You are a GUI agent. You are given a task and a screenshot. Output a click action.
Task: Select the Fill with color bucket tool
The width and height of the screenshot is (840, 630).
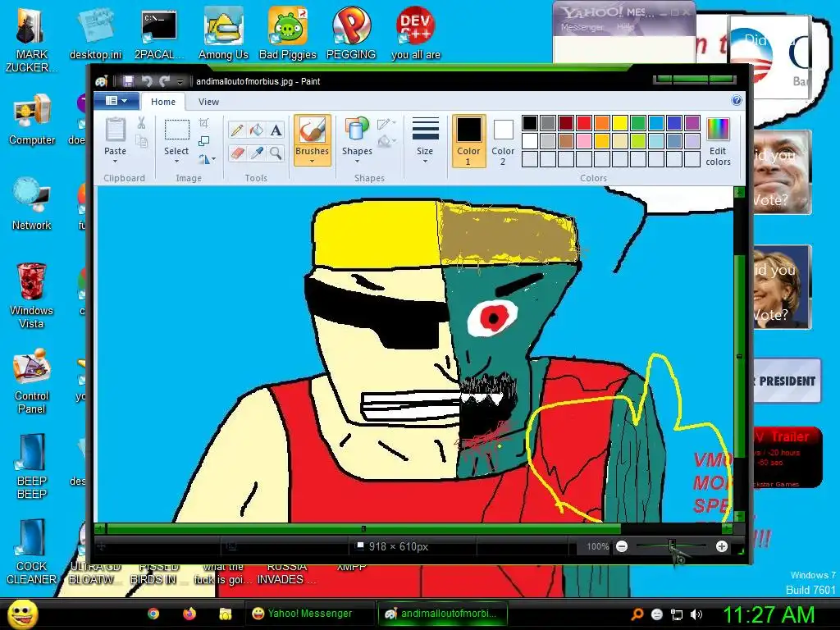(257, 130)
